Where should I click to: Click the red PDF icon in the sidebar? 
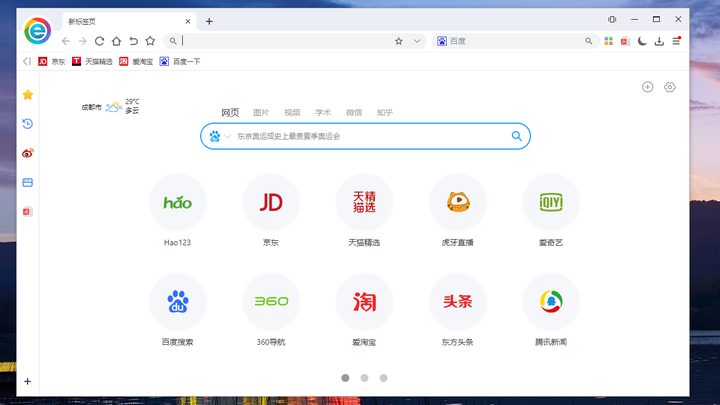(x=28, y=211)
